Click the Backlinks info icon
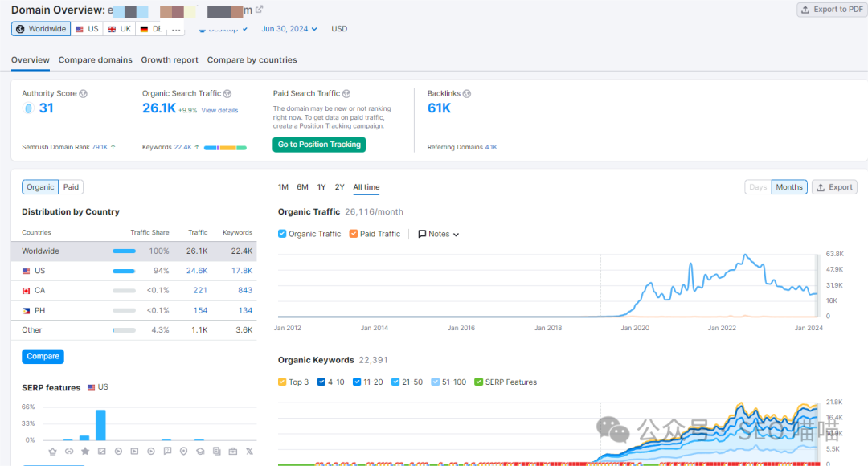The image size is (868, 466). [468, 94]
